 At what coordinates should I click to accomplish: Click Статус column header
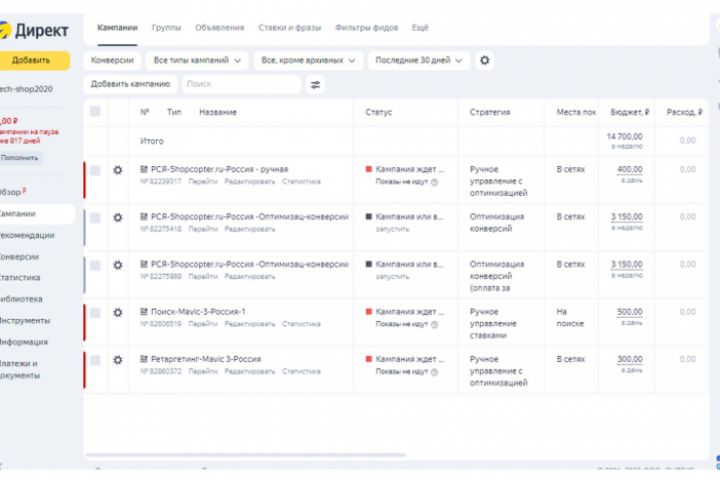point(379,112)
